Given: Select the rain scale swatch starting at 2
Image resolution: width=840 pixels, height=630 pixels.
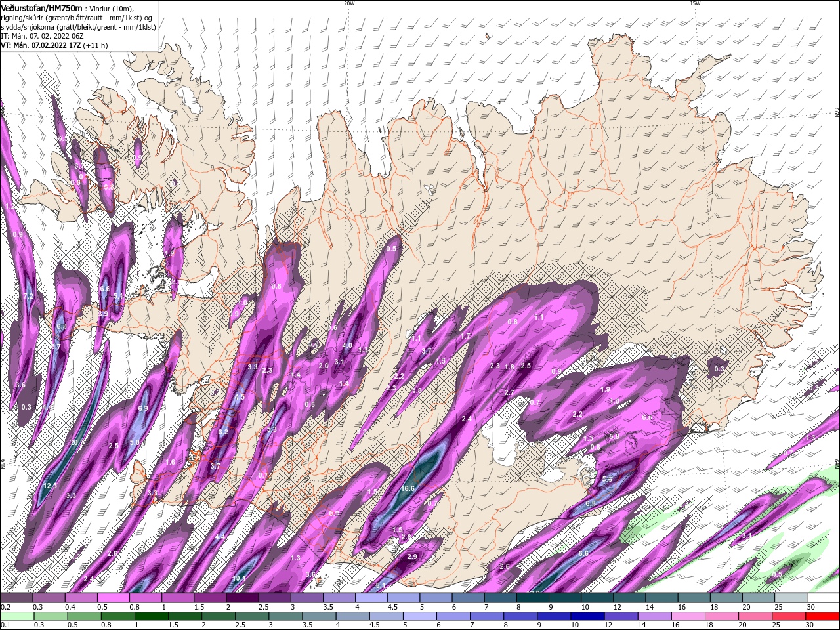Looking at the screenshot, I should [x=220, y=616].
